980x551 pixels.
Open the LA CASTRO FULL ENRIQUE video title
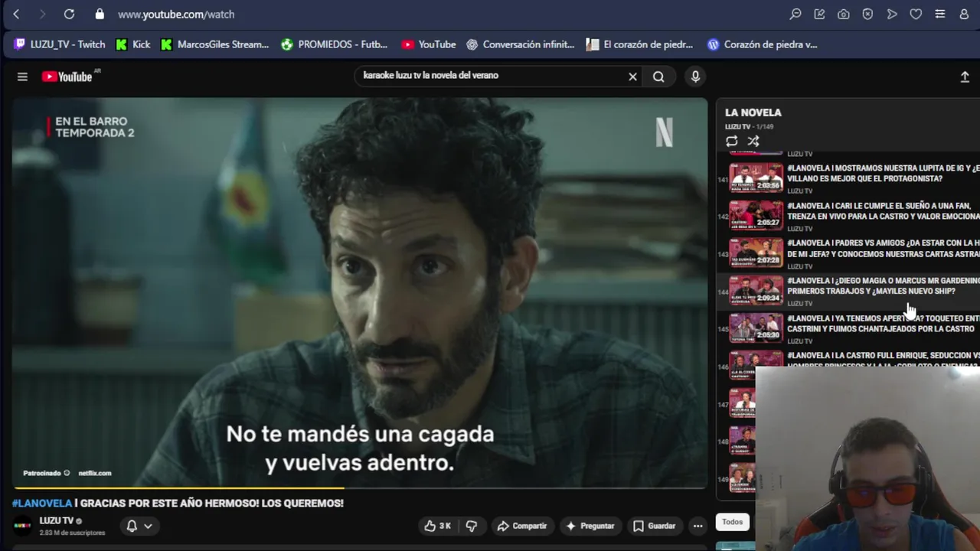tap(884, 357)
